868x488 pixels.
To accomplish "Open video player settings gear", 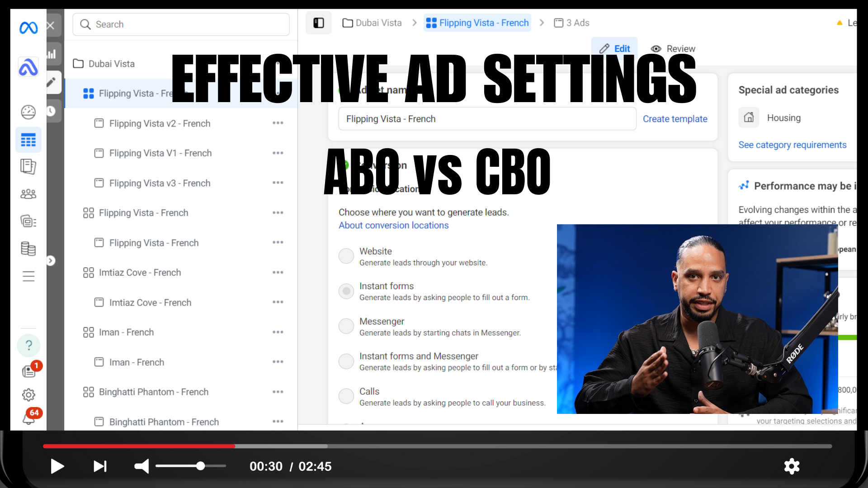I will click(792, 466).
